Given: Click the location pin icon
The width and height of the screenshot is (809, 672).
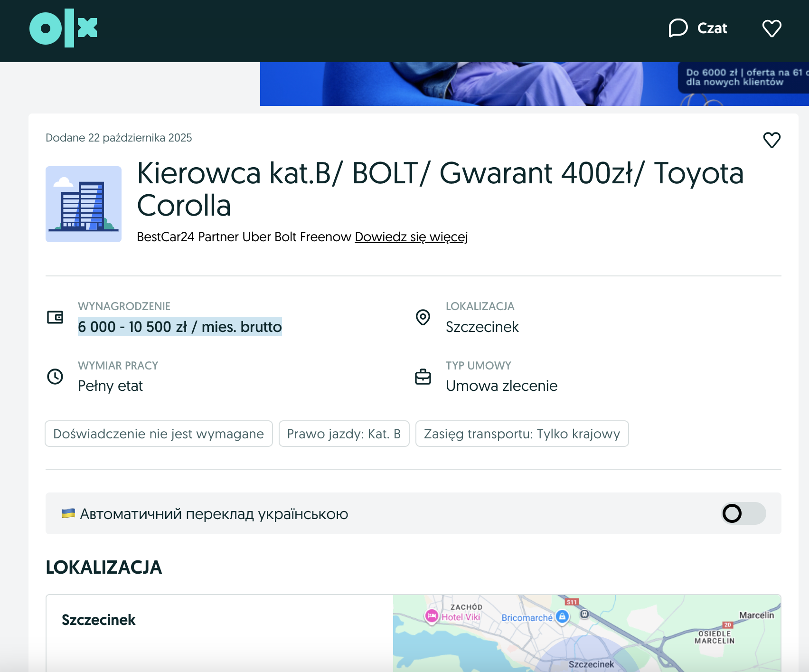Looking at the screenshot, I should tap(423, 317).
